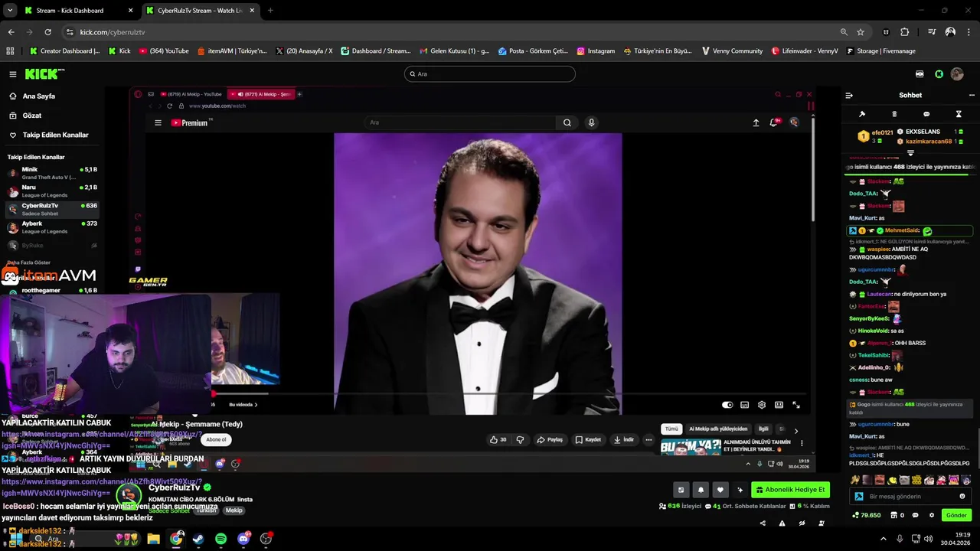The height and width of the screenshot is (551, 980).
Task: Click the sparkle icon near gift button
Action: point(740,490)
